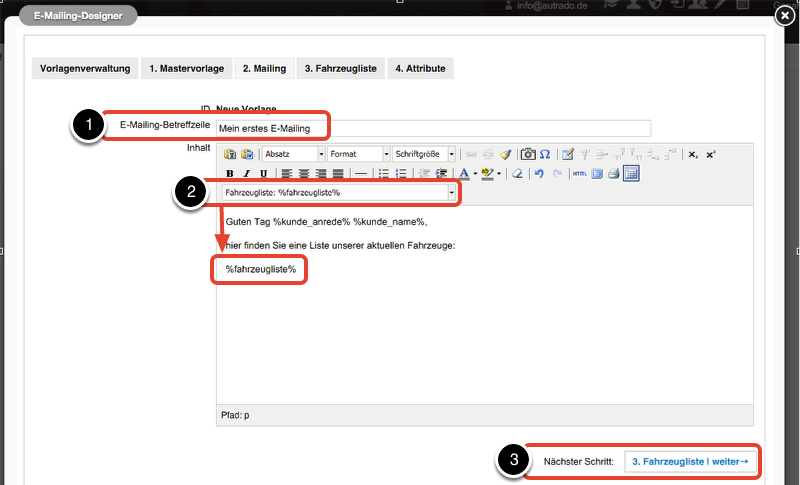
Task: Click the Preview icon next to HTML
Action: [x=597, y=173]
